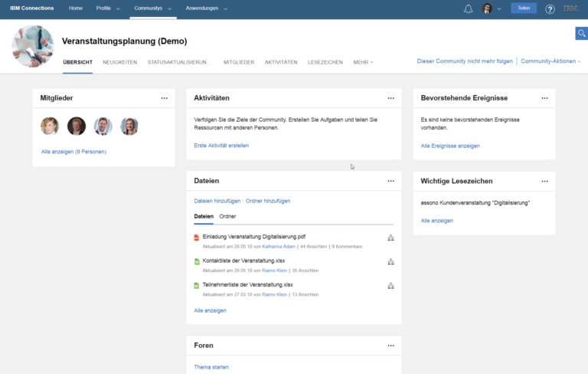Screen dimensions: 588x374
Task: Click the Teilen button
Action: coord(524,8)
